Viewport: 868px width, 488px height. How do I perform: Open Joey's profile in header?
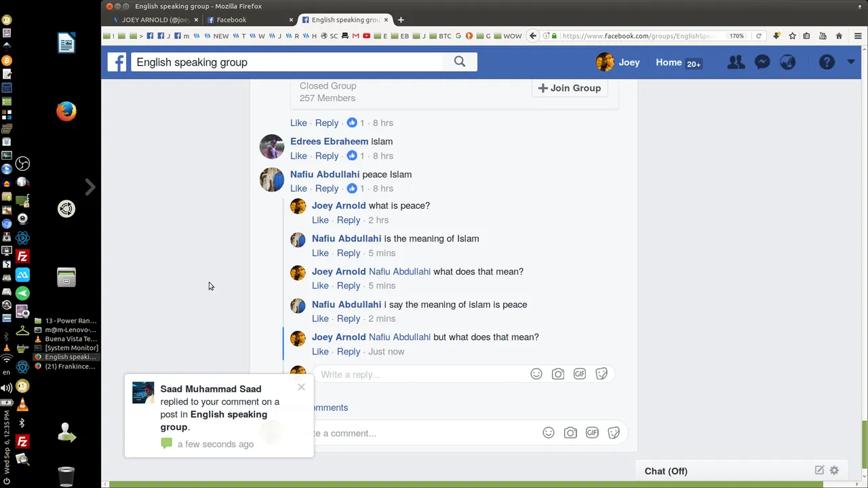(x=618, y=62)
